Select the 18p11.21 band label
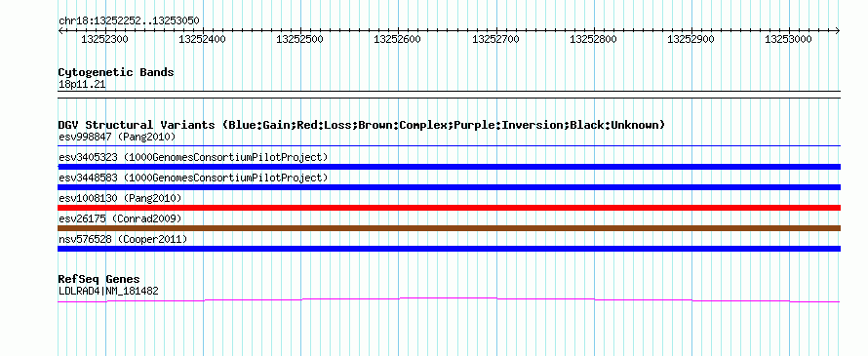Screen dimensions: 868x356 [82, 85]
